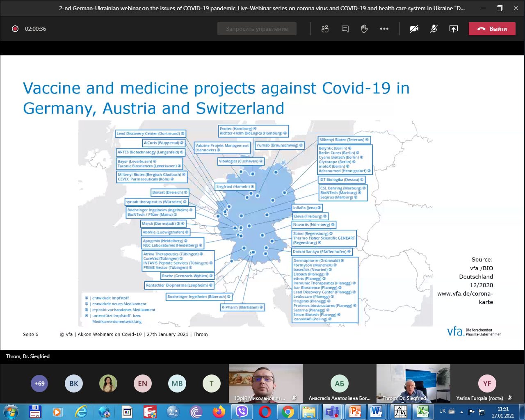Open Firefox from the taskbar
This screenshot has width=525, height=420.
click(x=219, y=411)
